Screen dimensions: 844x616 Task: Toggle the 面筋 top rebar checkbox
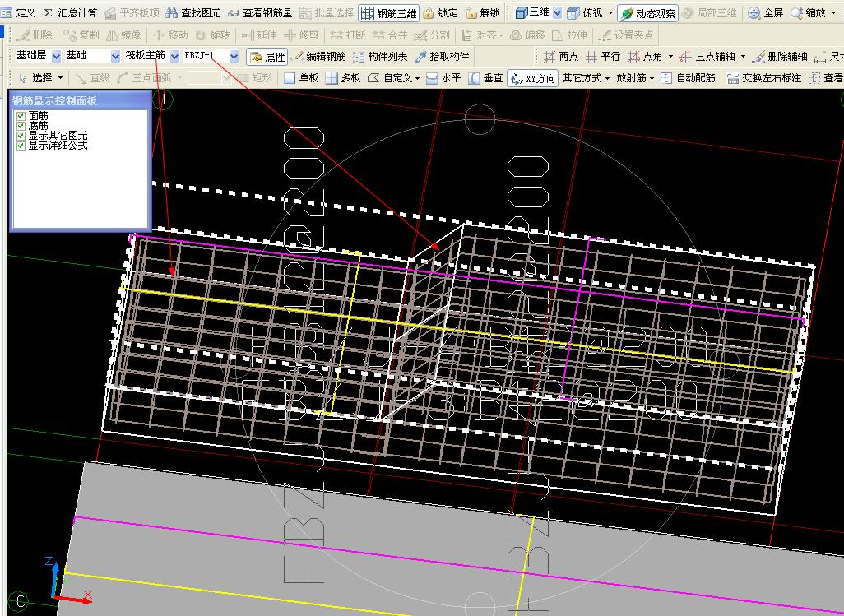tap(21, 116)
